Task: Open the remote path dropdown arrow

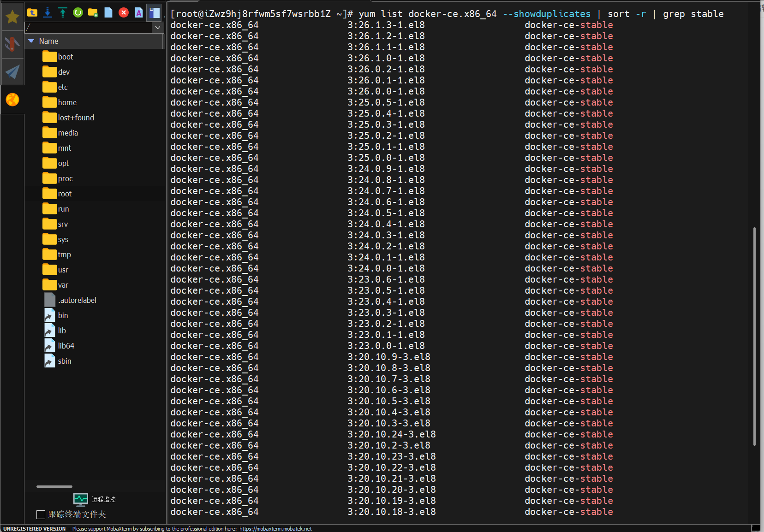Action: click(158, 28)
